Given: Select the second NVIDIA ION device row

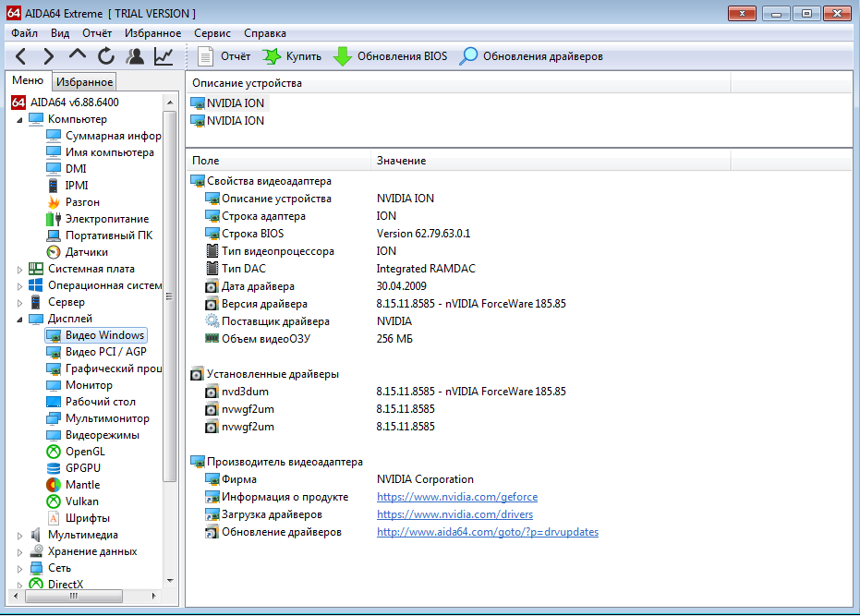Looking at the screenshot, I should point(227,121).
